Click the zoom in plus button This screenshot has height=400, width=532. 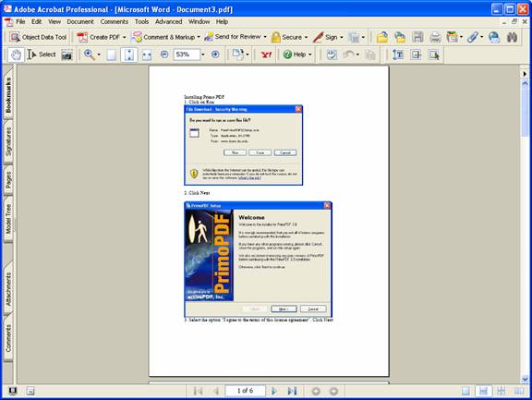pyautogui.click(x=215, y=55)
